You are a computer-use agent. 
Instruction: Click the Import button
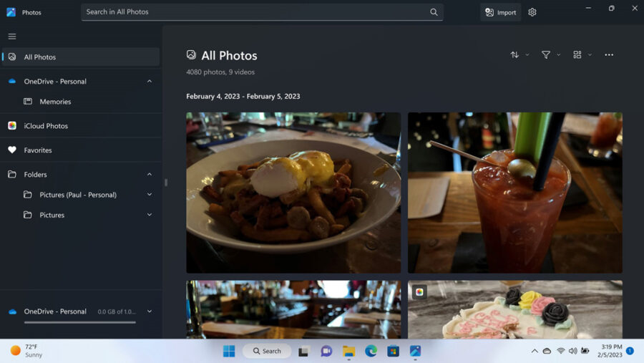pos(500,12)
